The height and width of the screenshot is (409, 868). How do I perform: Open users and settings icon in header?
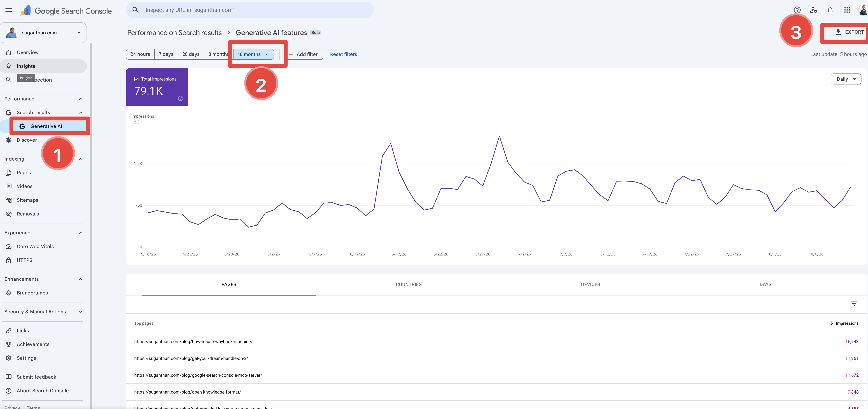click(814, 10)
